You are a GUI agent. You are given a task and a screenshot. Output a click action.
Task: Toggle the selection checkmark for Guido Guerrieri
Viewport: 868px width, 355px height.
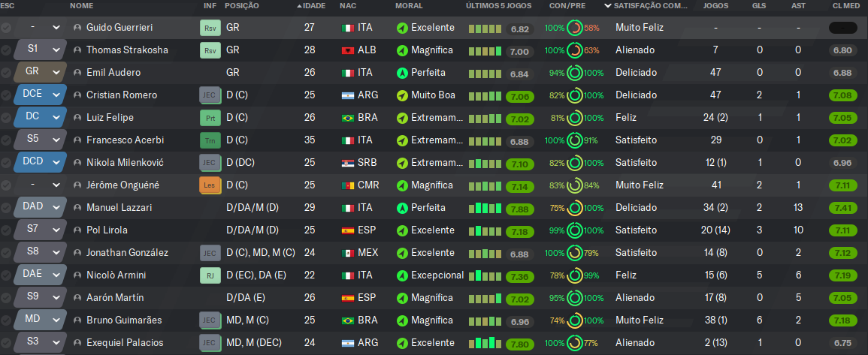[x=6, y=28]
